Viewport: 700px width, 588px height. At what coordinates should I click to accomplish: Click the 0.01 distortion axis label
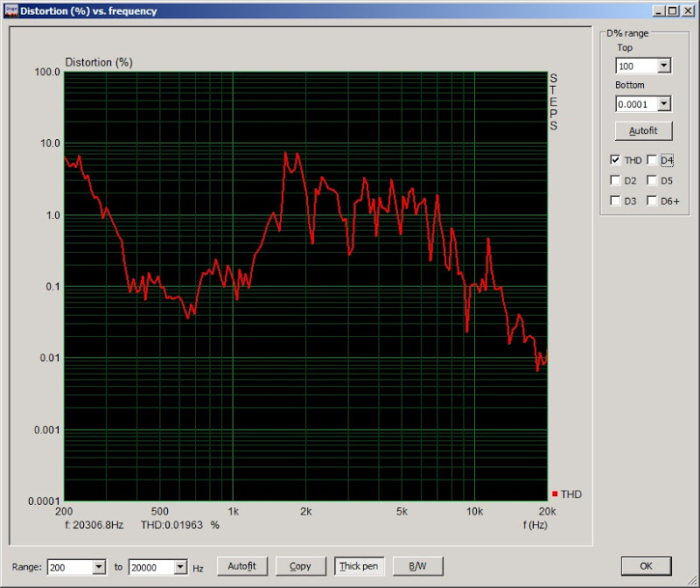click(x=50, y=358)
